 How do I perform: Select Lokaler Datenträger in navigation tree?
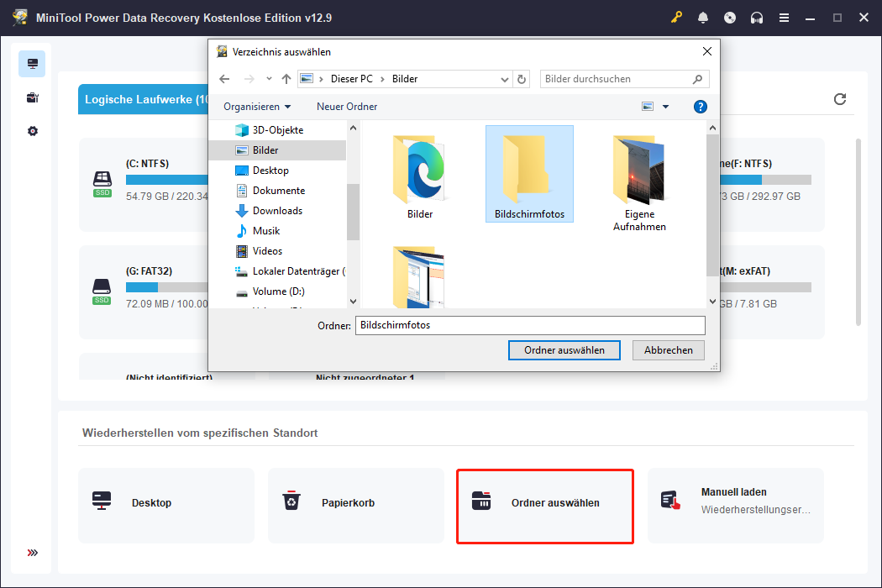coord(277,271)
